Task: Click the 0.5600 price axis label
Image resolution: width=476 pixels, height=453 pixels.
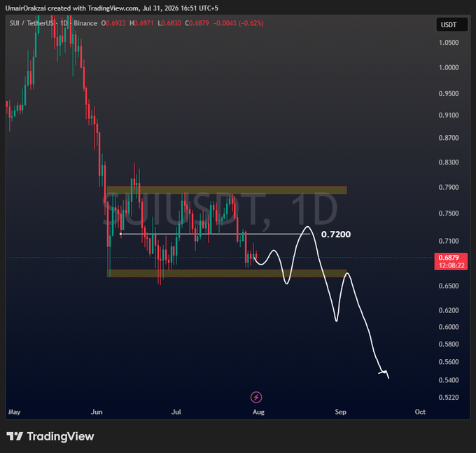Action: coord(449,362)
